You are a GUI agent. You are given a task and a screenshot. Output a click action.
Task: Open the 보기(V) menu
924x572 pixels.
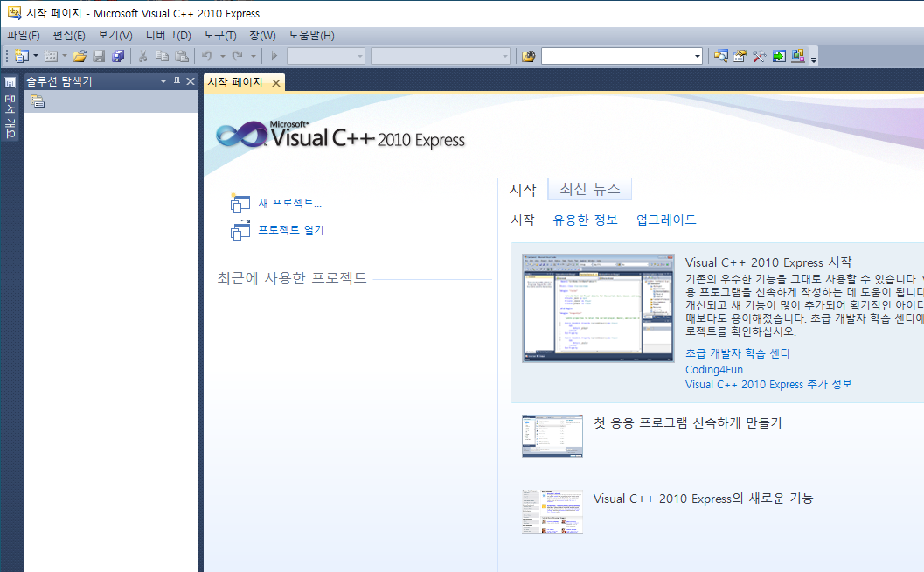click(115, 35)
